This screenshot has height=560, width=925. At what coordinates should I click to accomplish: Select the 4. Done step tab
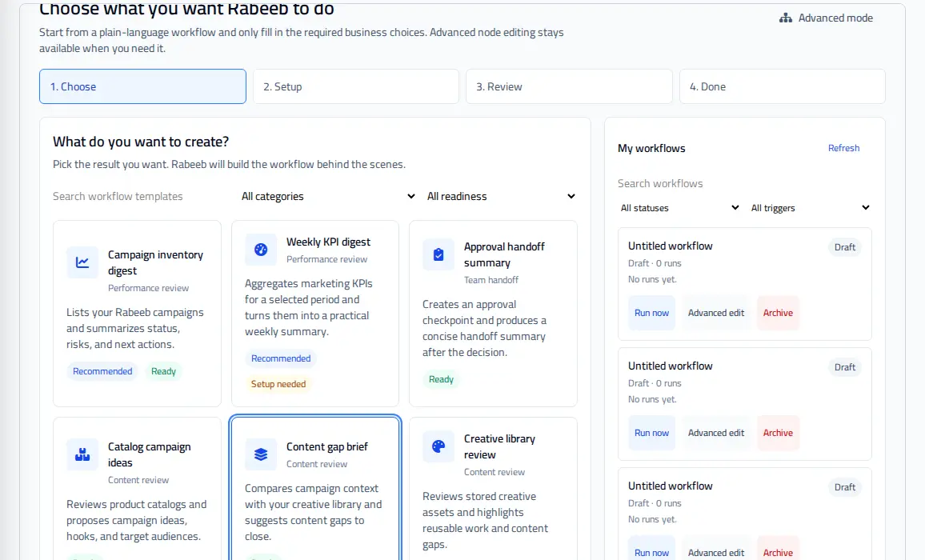point(783,86)
